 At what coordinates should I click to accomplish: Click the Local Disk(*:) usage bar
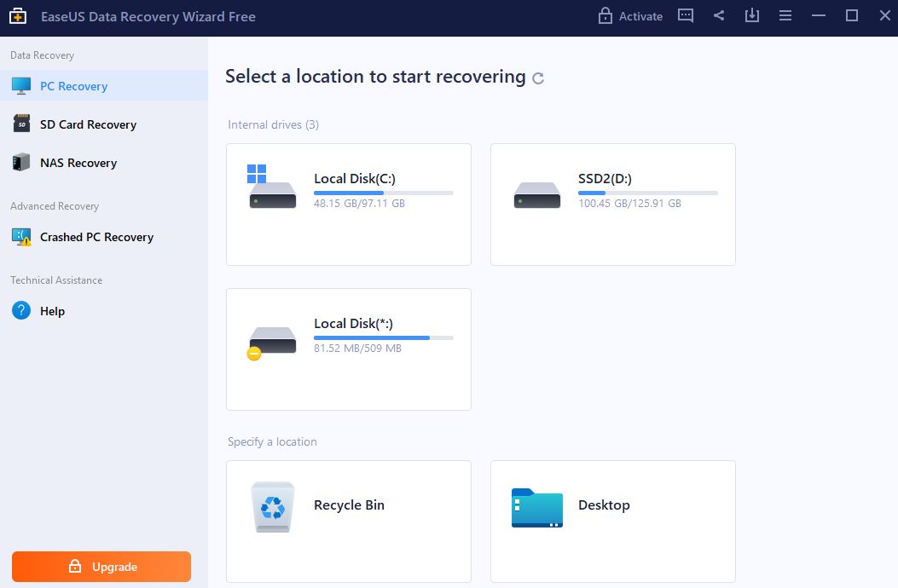coord(384,337)
